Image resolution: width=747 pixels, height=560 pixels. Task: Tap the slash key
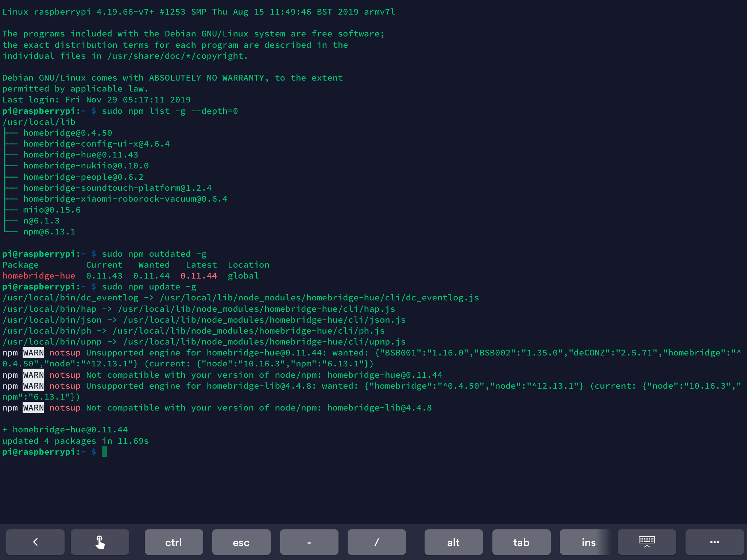point(376,542)
